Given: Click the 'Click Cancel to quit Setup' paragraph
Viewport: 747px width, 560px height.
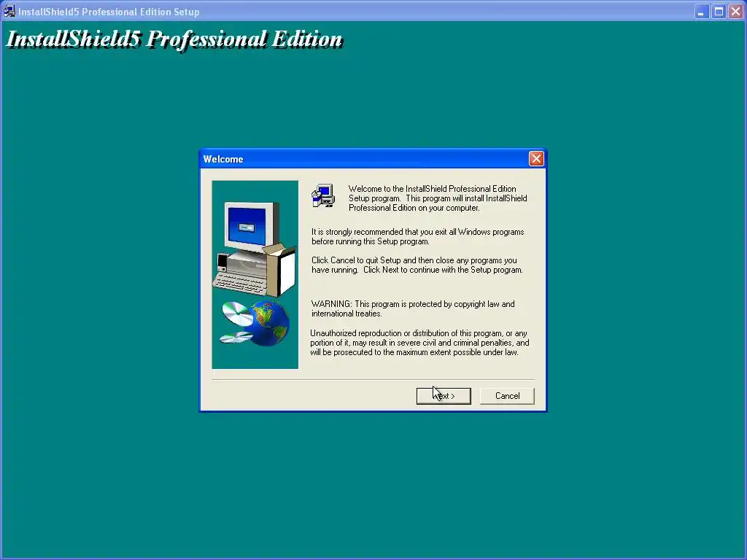Looking at the screenshot, I should pyautogui.click(x=417, y=265).
